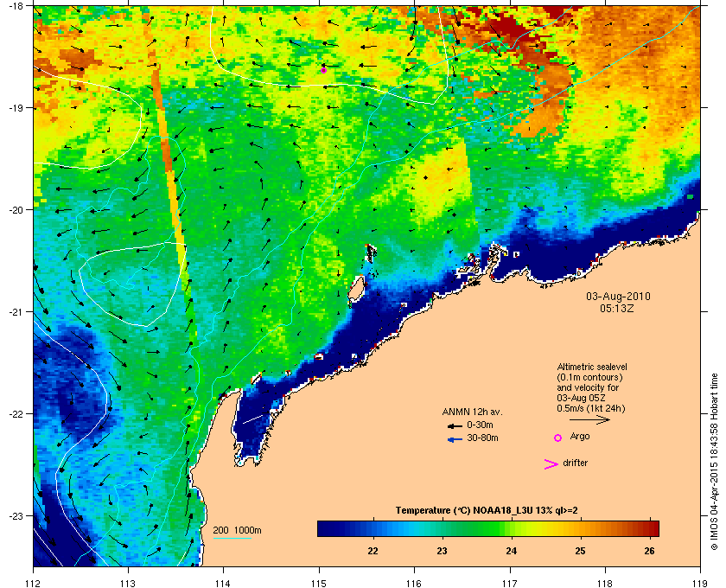Click the longitude axis label 112

(x=34, y=584)
